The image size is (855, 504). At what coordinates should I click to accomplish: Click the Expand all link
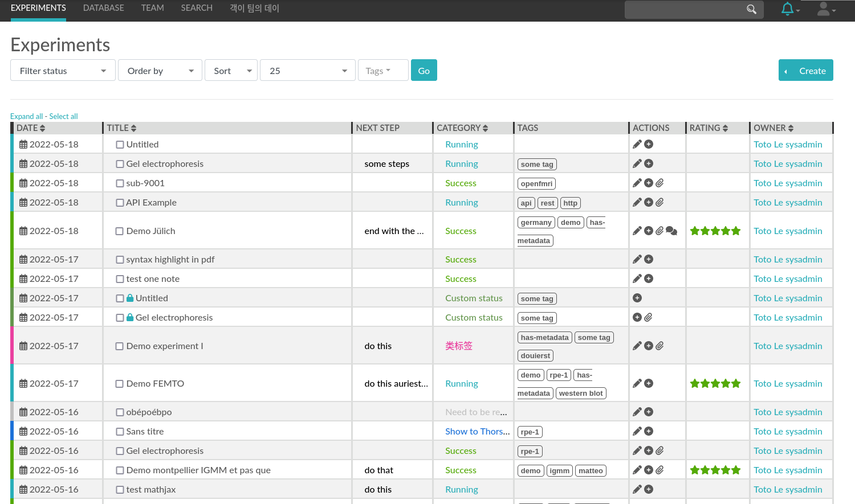(x=27, y=116)
